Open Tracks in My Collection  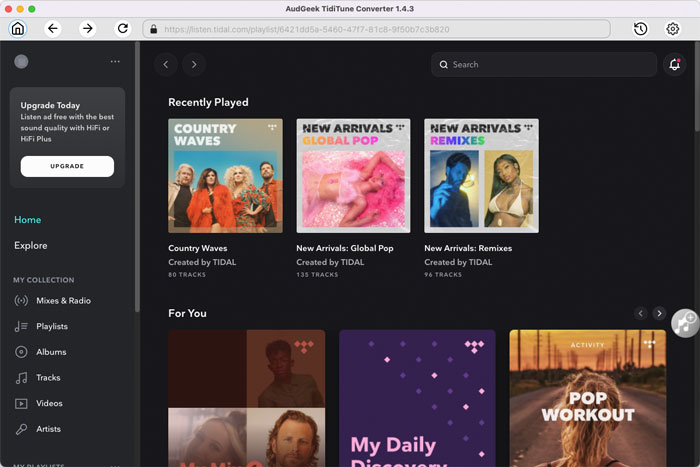click(x=48, y=378)
